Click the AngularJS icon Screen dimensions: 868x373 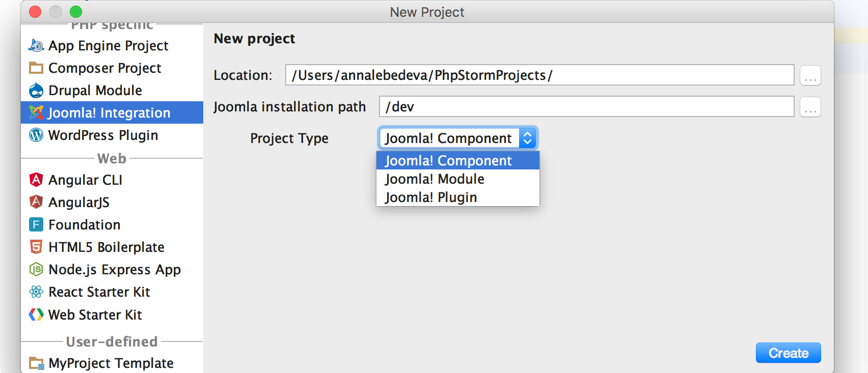(36, 203)
